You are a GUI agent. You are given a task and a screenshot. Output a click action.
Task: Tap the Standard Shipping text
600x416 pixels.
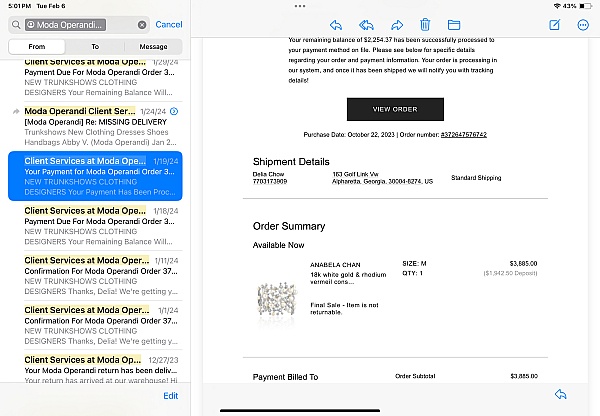point(476,178)
